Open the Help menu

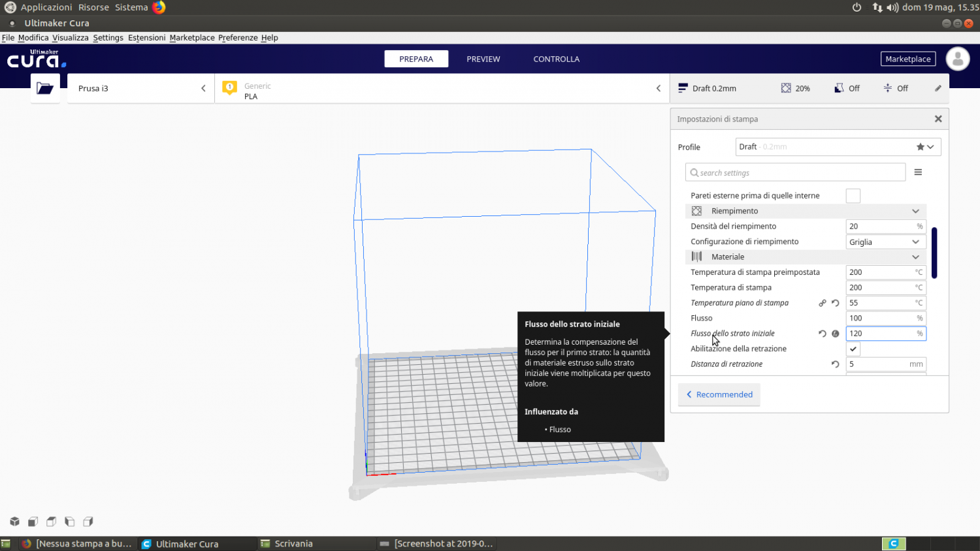click(x=269, y=38)
